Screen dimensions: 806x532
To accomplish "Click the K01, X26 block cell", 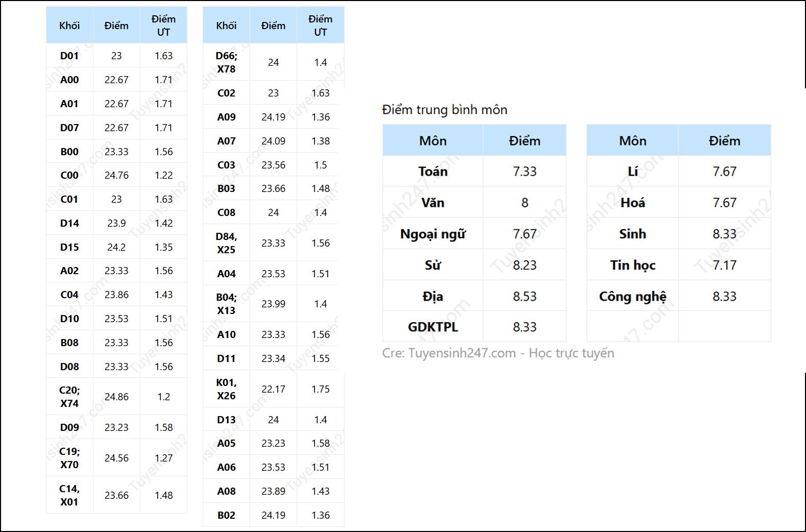I will click(226, 389).
